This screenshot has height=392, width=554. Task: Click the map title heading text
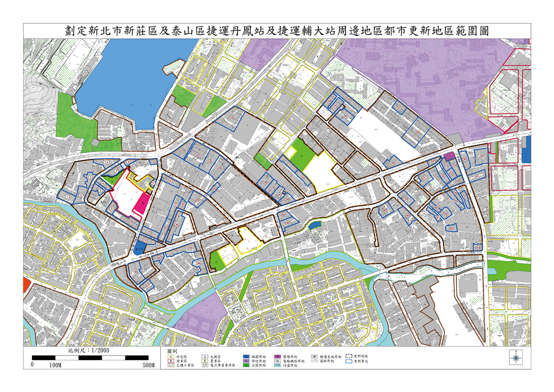277,31
